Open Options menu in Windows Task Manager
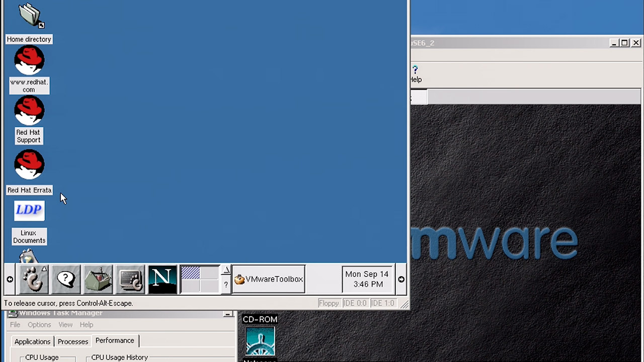This screenshot has width=644, height=362. (39, 325)
